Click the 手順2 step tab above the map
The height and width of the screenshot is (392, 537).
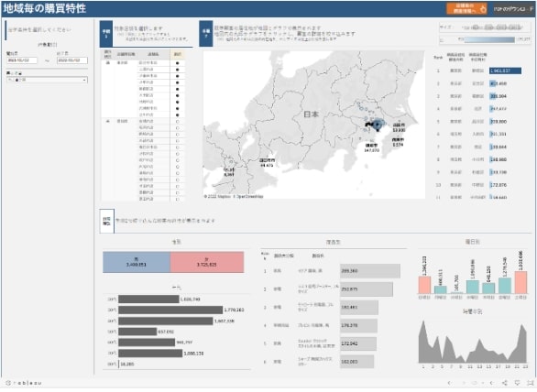click(x=206, y=34)
